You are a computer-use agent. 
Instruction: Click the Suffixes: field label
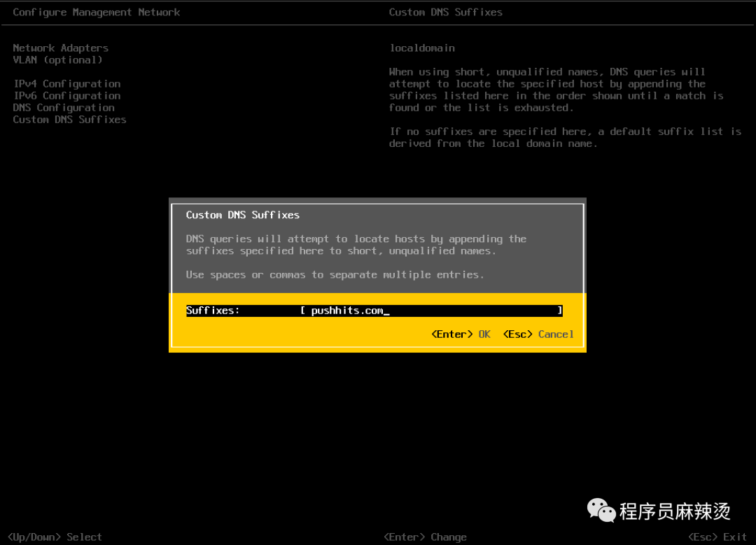tap(213, 311)
